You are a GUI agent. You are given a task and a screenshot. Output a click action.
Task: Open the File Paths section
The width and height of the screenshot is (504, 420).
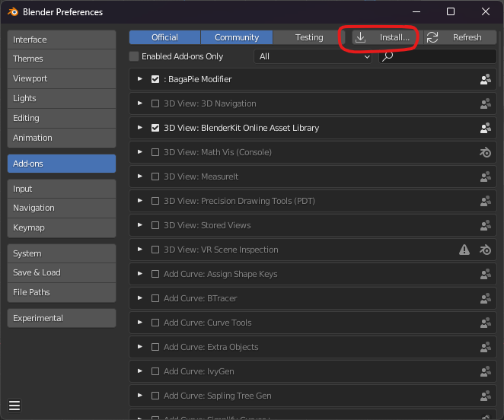62,292
